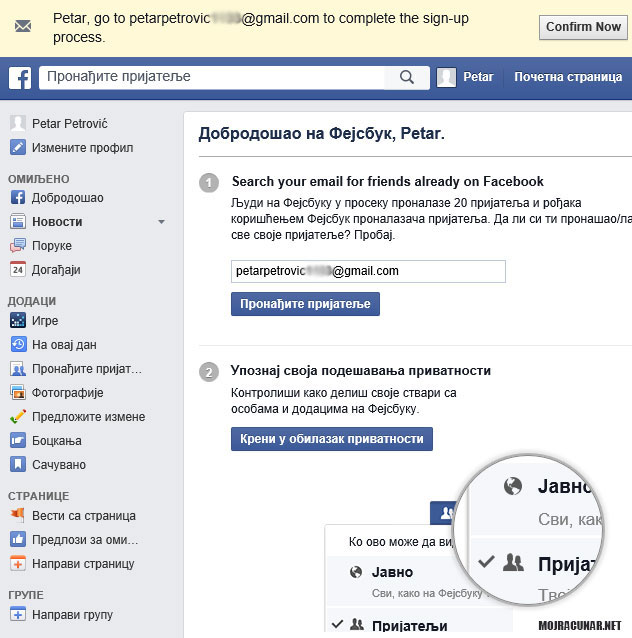This screenshot has height=638, width=632.
Task: Click the Боцкања pokes icon
Action: 17,441
